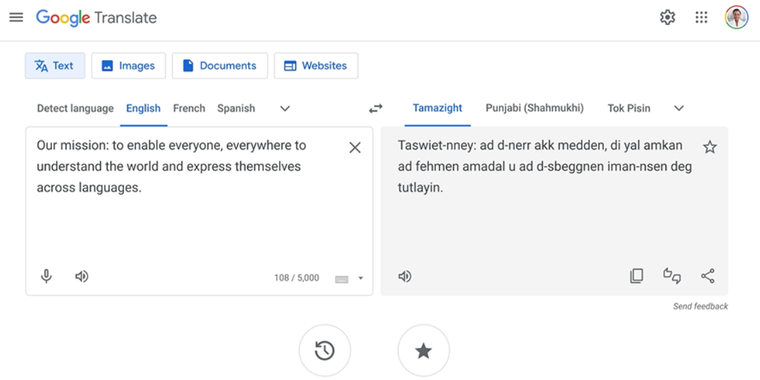Listen to the Tamazight translation
The height and width of the screenshot is (380, 760).
pos(405,276)
